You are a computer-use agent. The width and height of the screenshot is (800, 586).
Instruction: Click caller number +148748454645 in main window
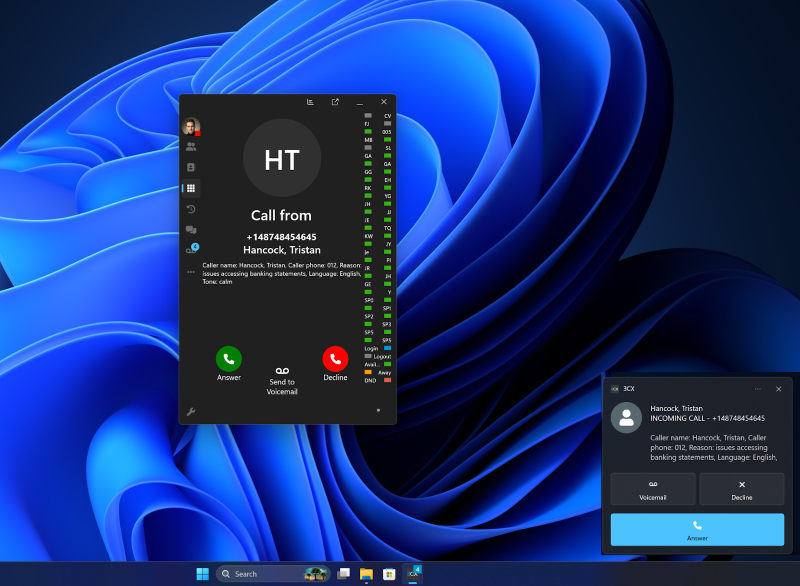pyautogui.click(x=282, y=237)
